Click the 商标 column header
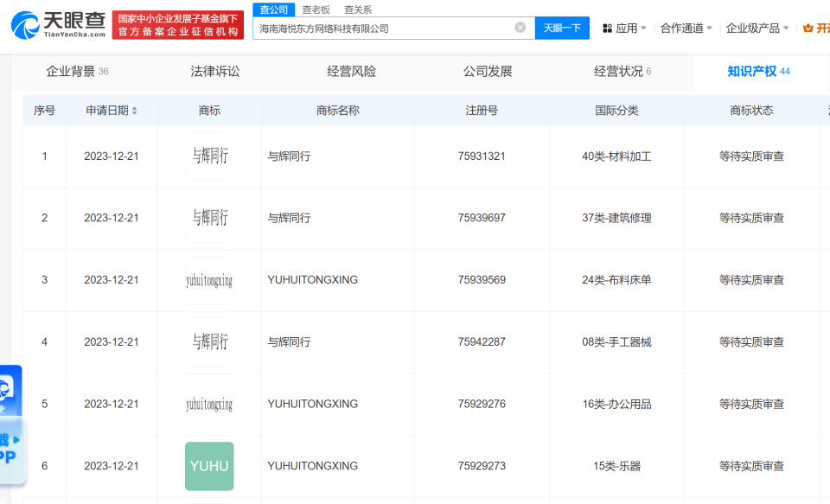This screenshot has width=830, height=504. point(209,111)
